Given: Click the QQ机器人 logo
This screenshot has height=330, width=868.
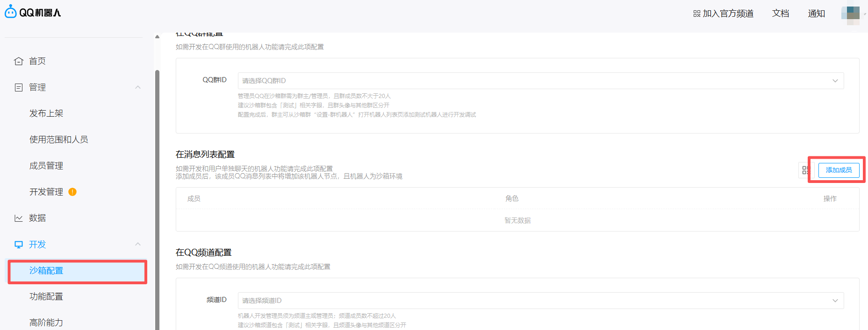Looking at the screenshot, I should pos(33,12).
